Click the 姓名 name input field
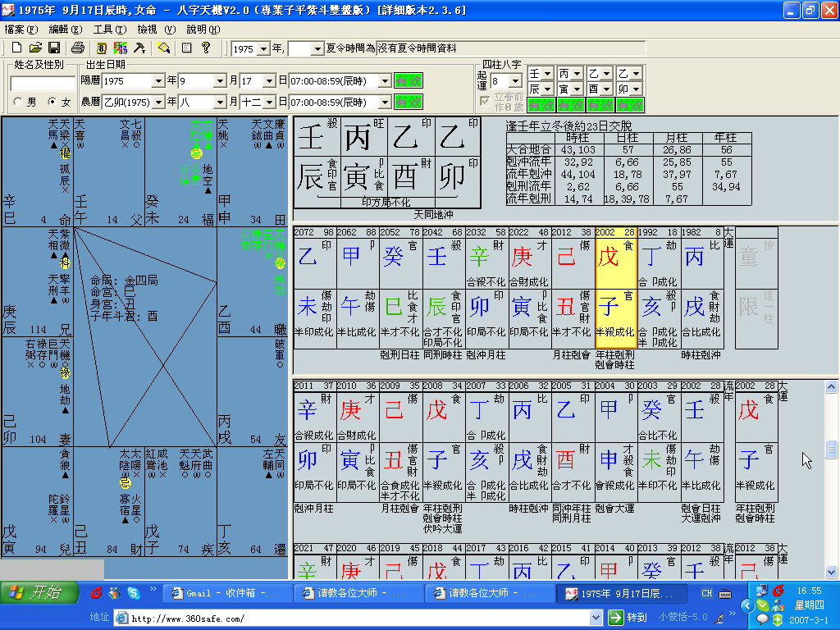Image resolution: width=840 pixels, height=630 pixels. 43,83
